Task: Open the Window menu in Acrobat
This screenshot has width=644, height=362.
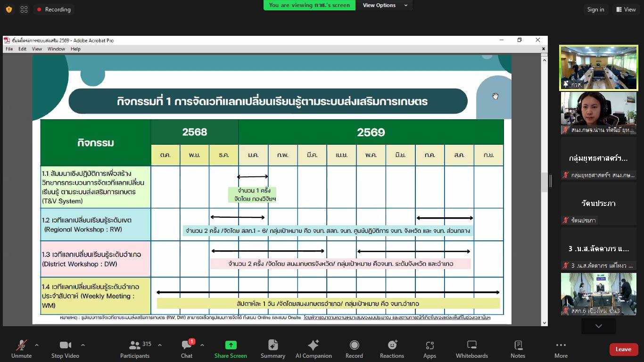Action: pyautogui.click(x=56, y=49)
